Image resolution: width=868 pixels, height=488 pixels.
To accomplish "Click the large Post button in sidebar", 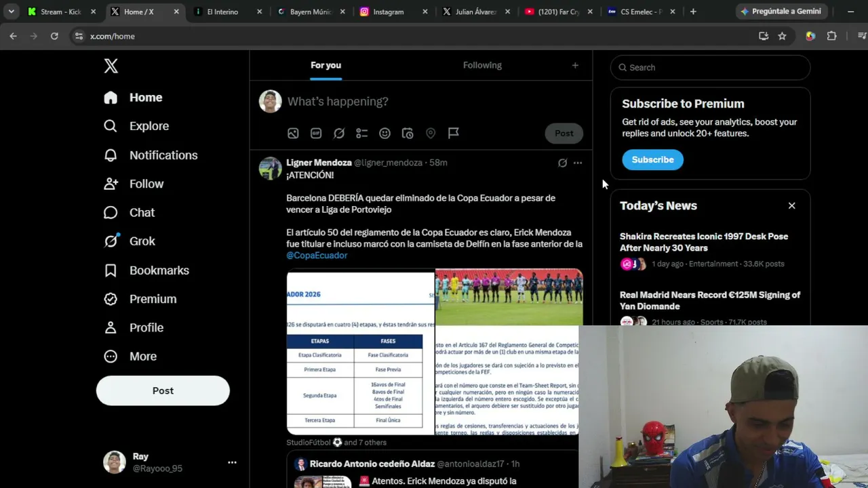I will coord(163,390).
